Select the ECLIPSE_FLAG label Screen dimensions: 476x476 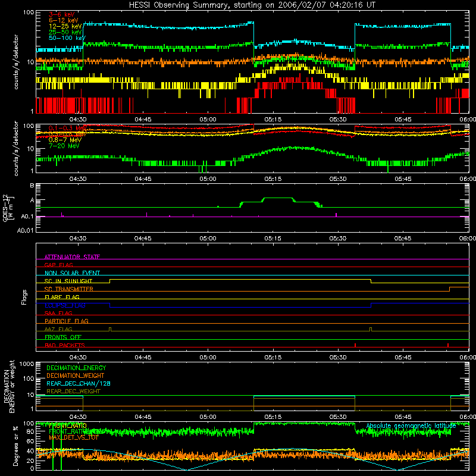pos(65,305)
